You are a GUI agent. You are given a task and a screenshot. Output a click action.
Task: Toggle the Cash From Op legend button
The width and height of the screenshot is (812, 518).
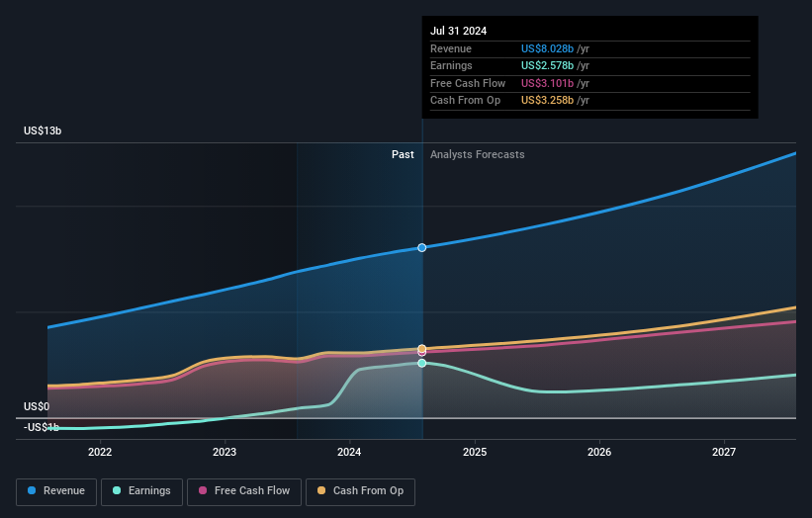(x=360, y=491)
